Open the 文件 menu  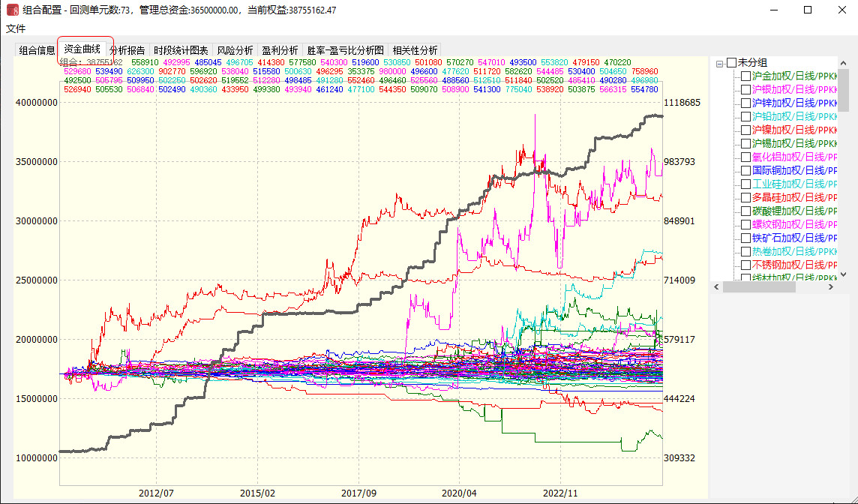click(16, 28)
